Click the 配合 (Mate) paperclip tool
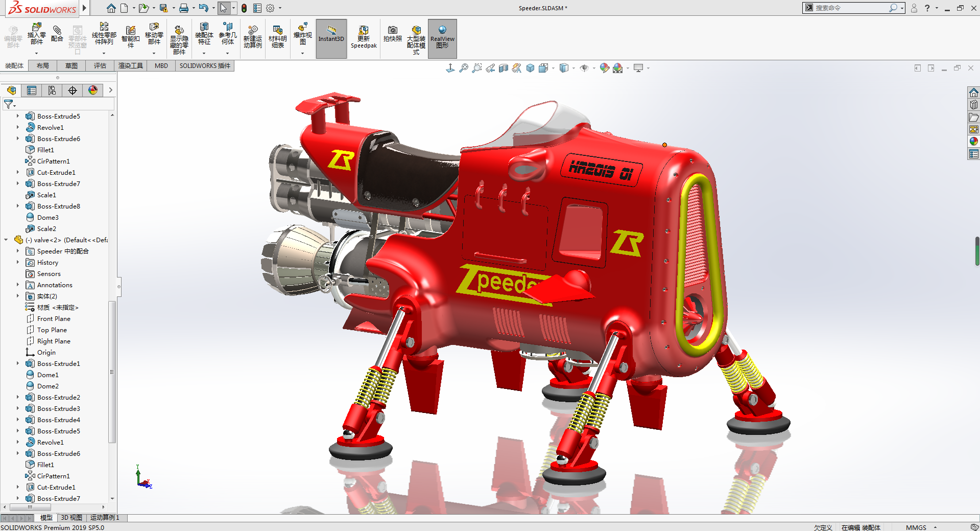The width and height of the screenshot is (980, 531). [57, 34]
